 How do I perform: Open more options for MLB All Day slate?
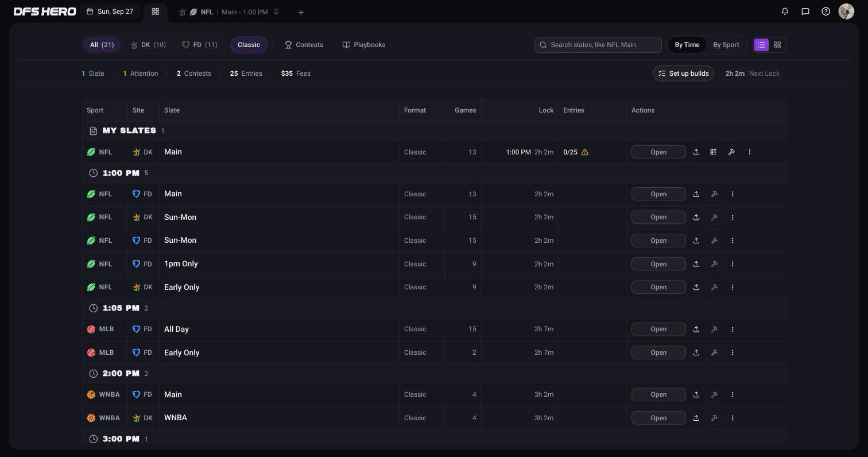(733, 329)
